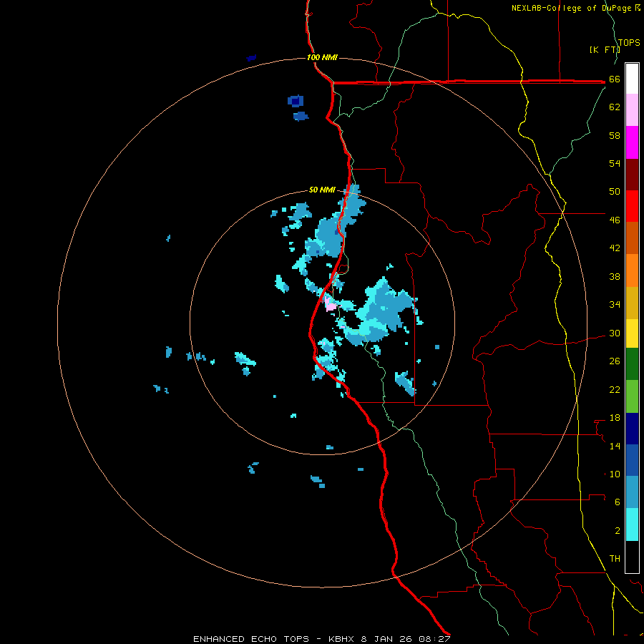Viewport: 644px width, 644px height.
Task: Click the '50 NMI' range ring label
Action: click(322, 190)
